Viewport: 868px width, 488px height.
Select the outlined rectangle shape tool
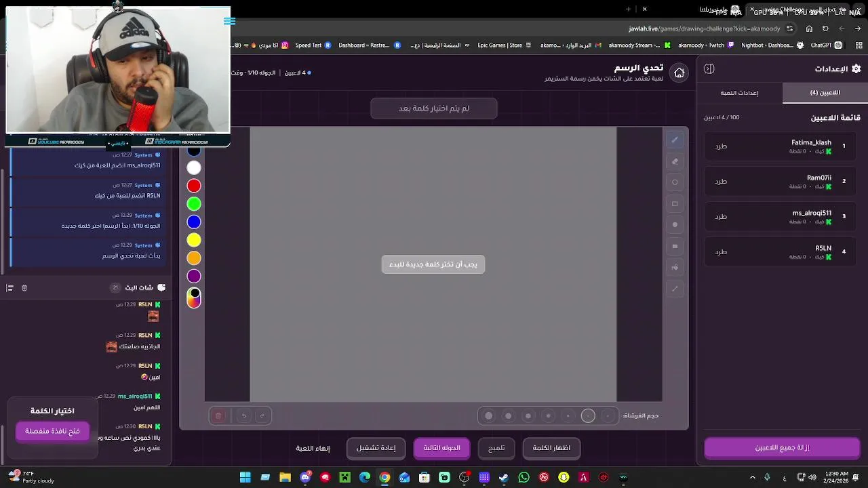(675, 203)
